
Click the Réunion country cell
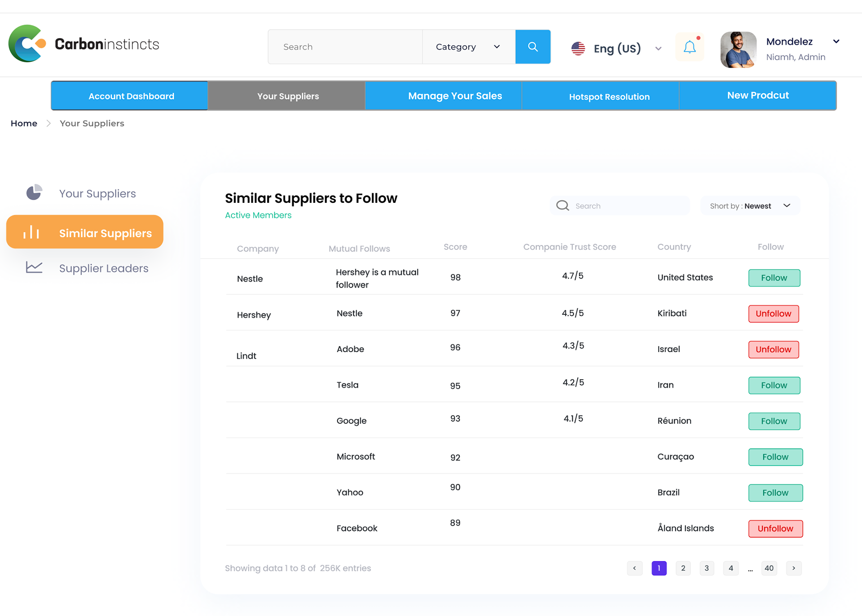pos(674,421)
